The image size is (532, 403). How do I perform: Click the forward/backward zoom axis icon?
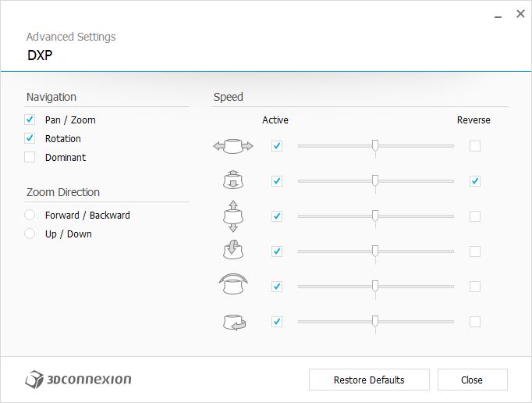click(x=233, y=180)
